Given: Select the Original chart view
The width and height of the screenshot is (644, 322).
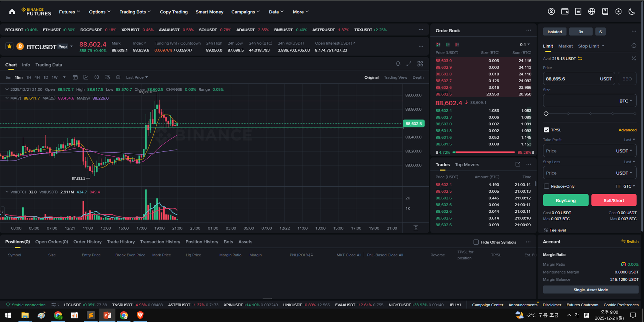Looking at the screenshot, I should [371, 77].
